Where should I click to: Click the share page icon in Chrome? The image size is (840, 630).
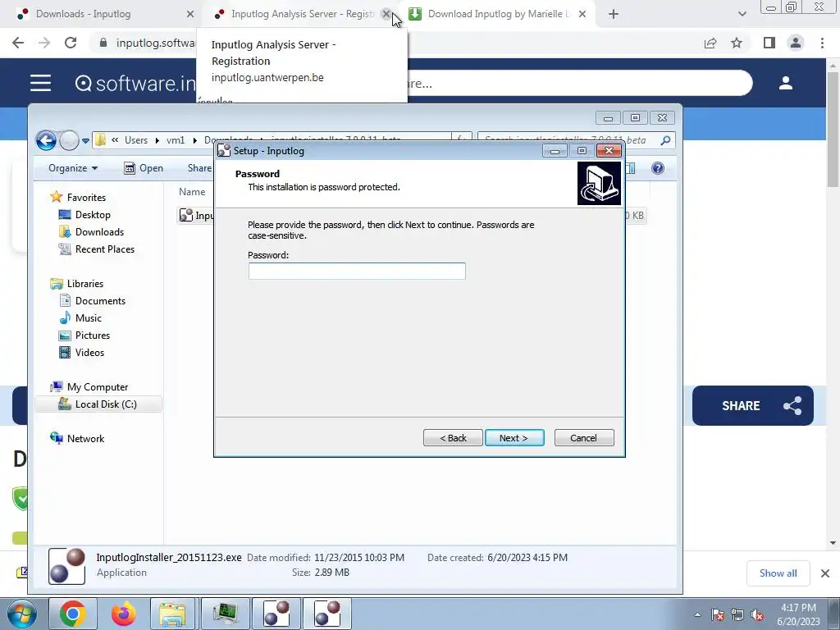click(x=710, y=43)
